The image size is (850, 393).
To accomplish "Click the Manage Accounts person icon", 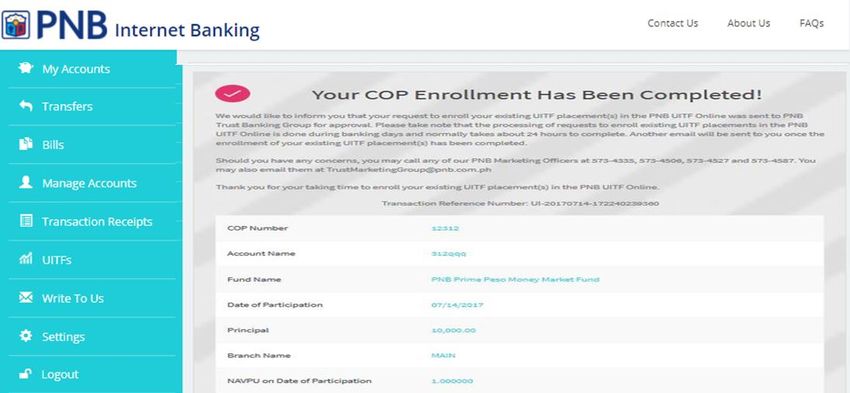I will tap(25, 183).
